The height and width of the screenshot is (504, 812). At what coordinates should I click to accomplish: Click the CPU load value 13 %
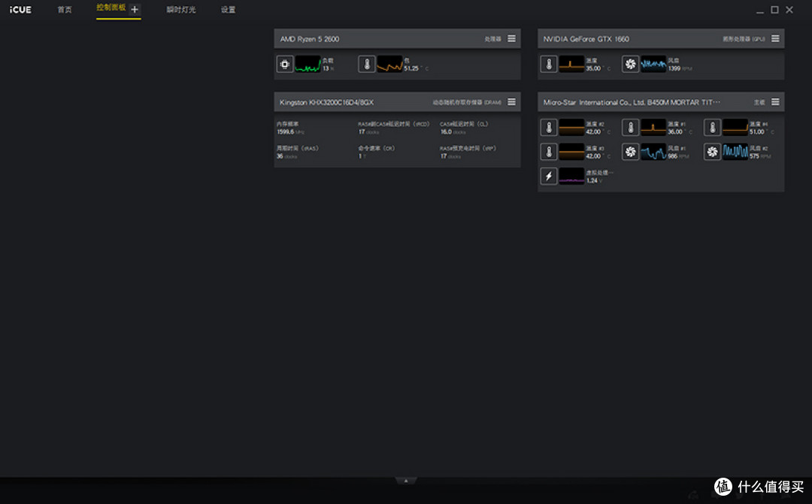pos(329,68)
